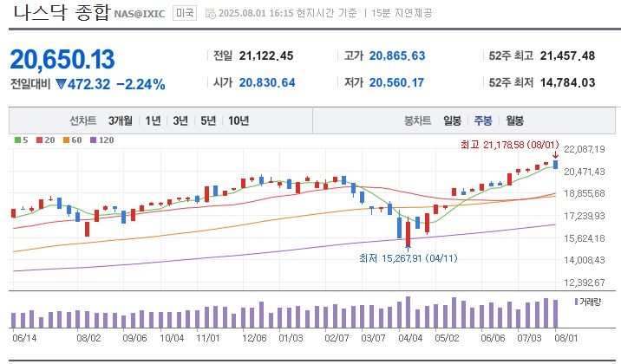
Task: Click the 08/01 date axis label
Action: point(566,338)
